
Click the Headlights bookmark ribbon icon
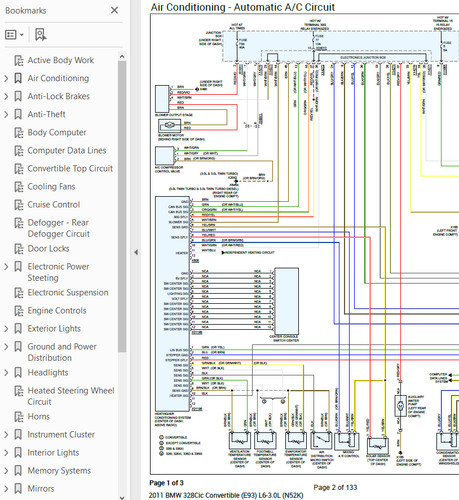18,372
